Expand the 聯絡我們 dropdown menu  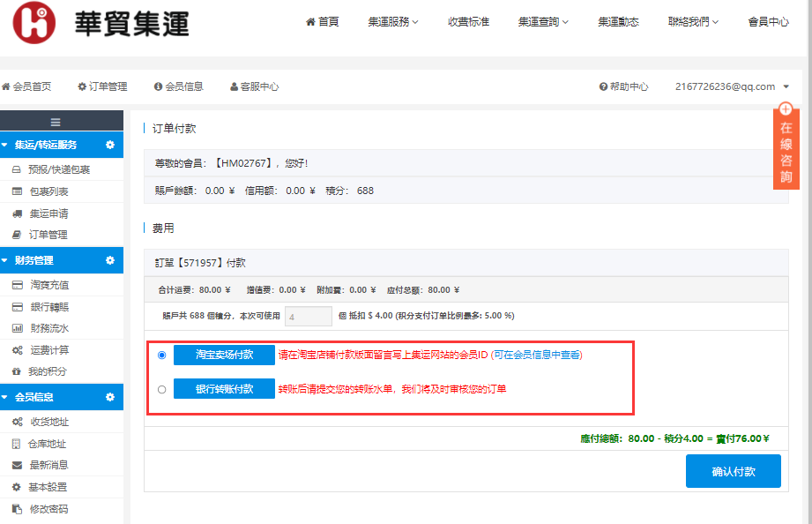tap(693, 22)
